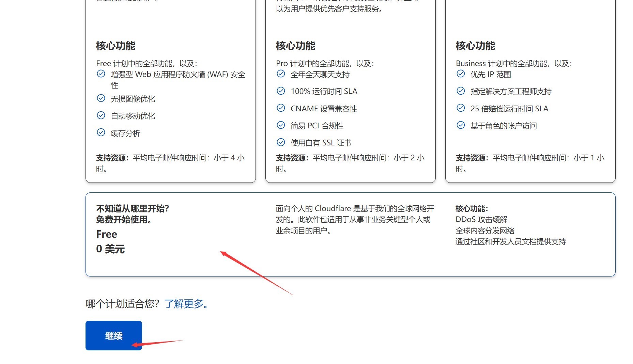
Task: Click check icon beside 简易 PCI 合规性
Action: tap(281, 125)
